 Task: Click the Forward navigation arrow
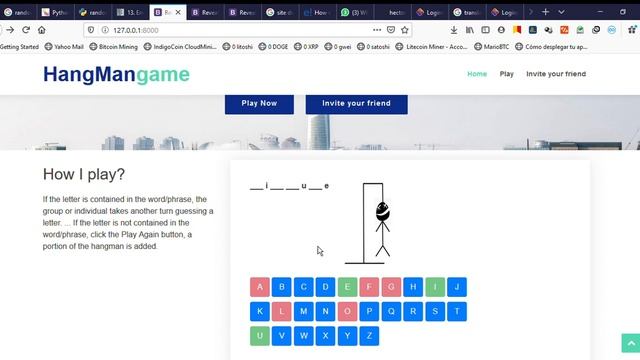(10, 30)
